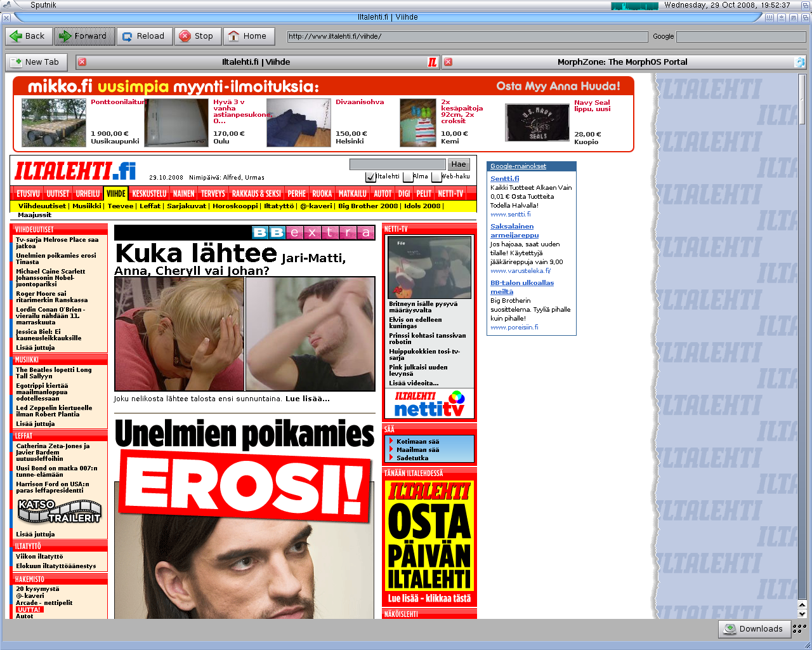
Task: Click the Iltalehti nettitv logo
Action: click(x=429, y=404)
